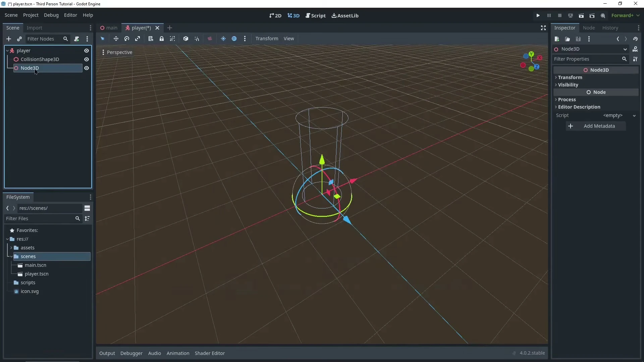Load an existing resource folder icon

(568, 39)
